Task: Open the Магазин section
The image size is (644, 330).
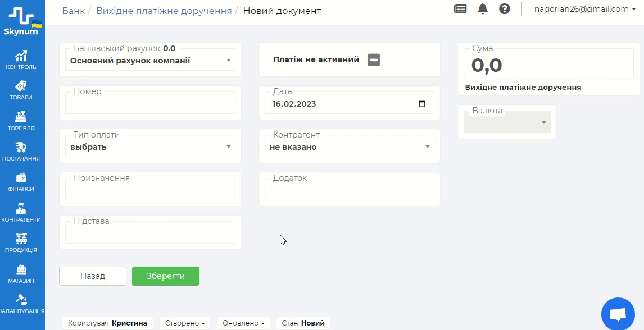Action: (21, 274)
